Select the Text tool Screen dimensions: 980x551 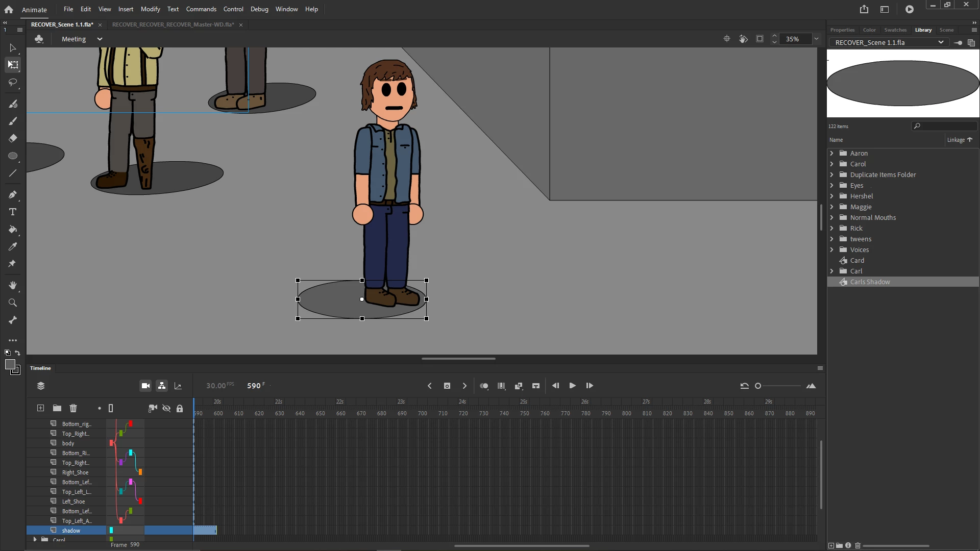pyautogui.click(x=13, y=212)
